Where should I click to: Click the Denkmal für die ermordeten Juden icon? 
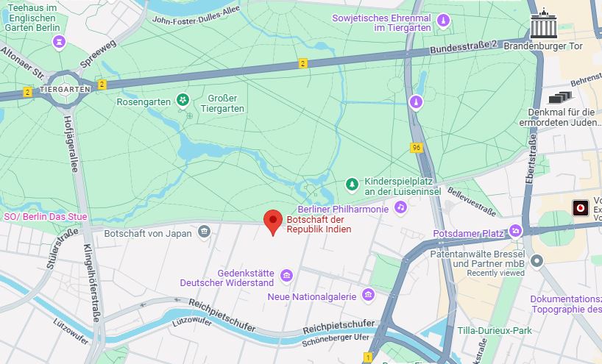562,97
